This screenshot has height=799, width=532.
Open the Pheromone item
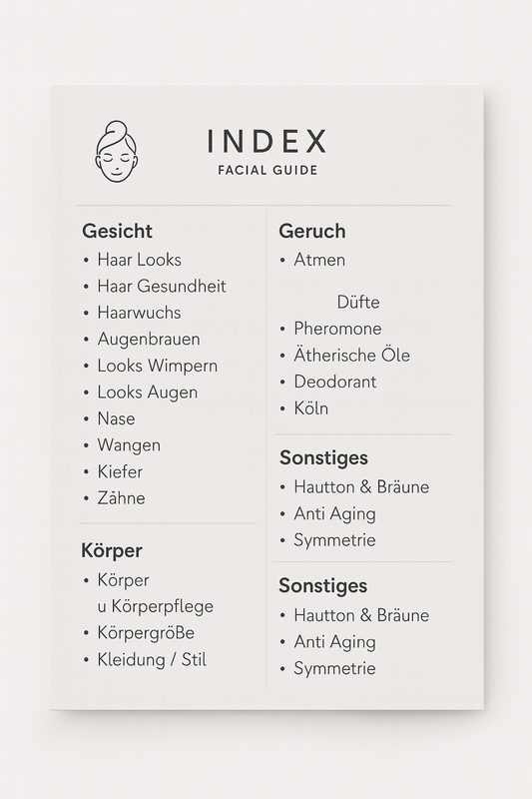(337, 329)
